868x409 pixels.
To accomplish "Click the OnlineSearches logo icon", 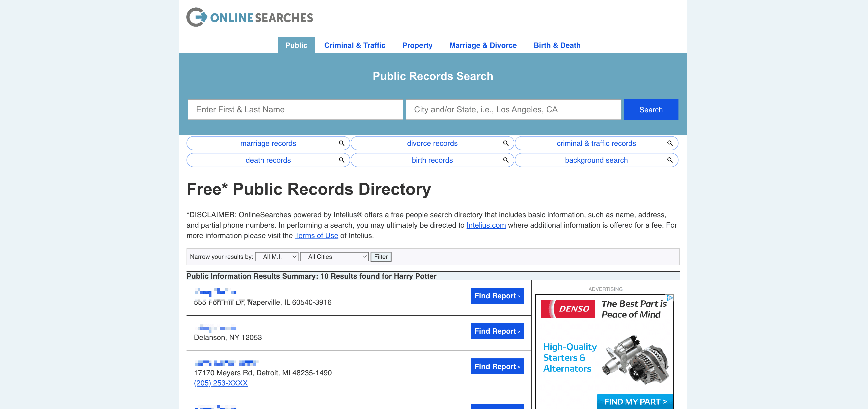I will 197,17.
